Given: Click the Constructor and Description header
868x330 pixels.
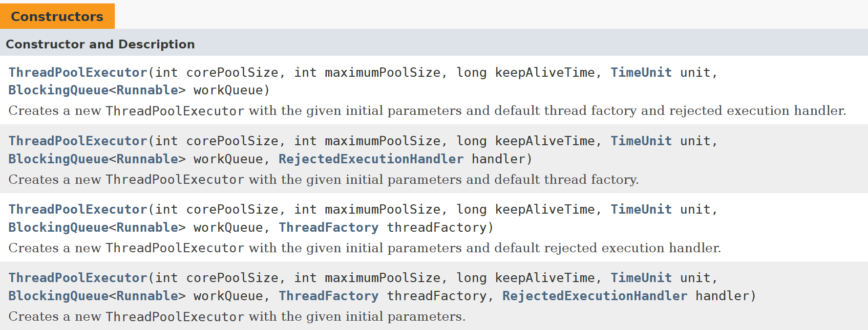Looking at the screenshot, I should pos(100,44).
